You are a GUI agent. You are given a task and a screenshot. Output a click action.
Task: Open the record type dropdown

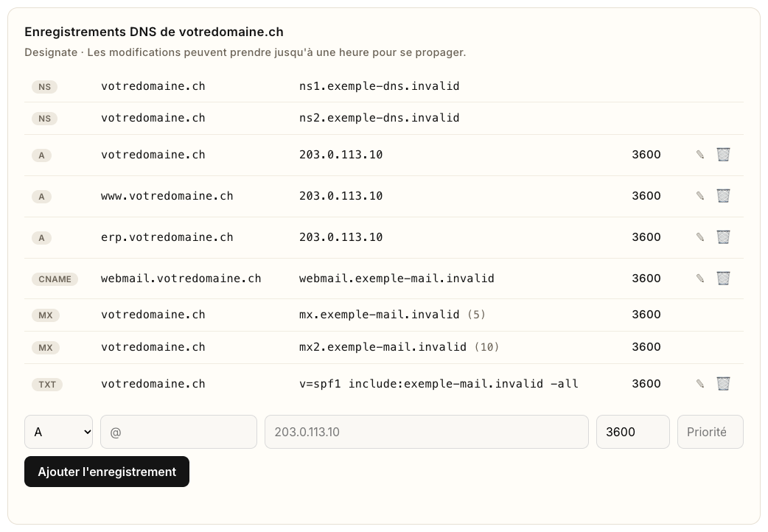[x=59, y=432]
